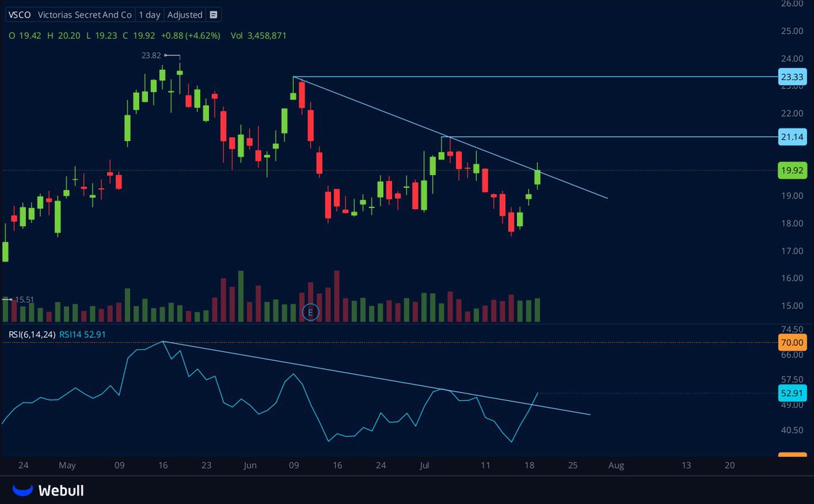
Task: Click the 21.14 horizontal line price tag
Action: click(x=792, y=137)
